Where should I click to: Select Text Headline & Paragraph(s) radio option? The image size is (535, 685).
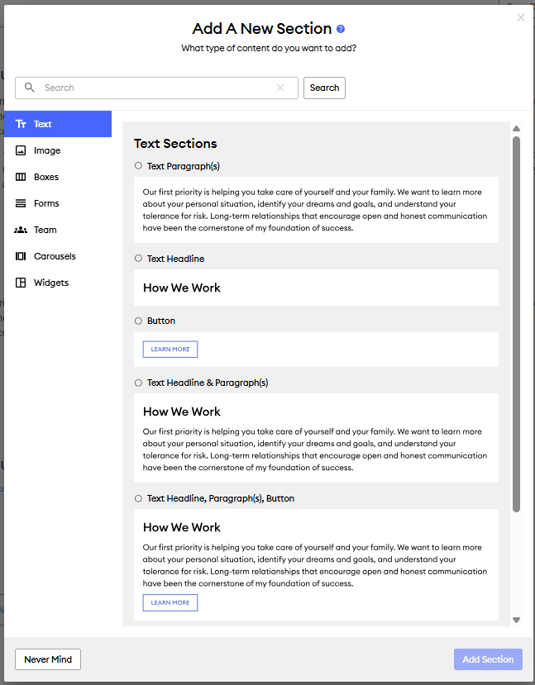coord(138,383)
